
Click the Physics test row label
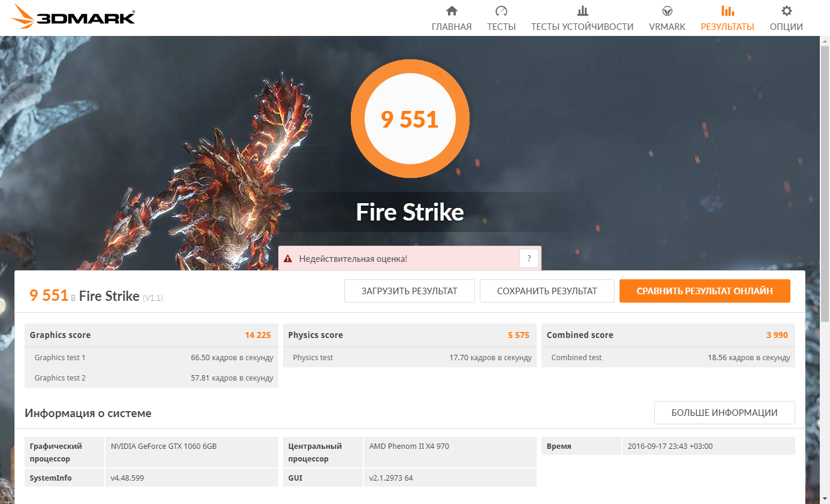(313, 358)
